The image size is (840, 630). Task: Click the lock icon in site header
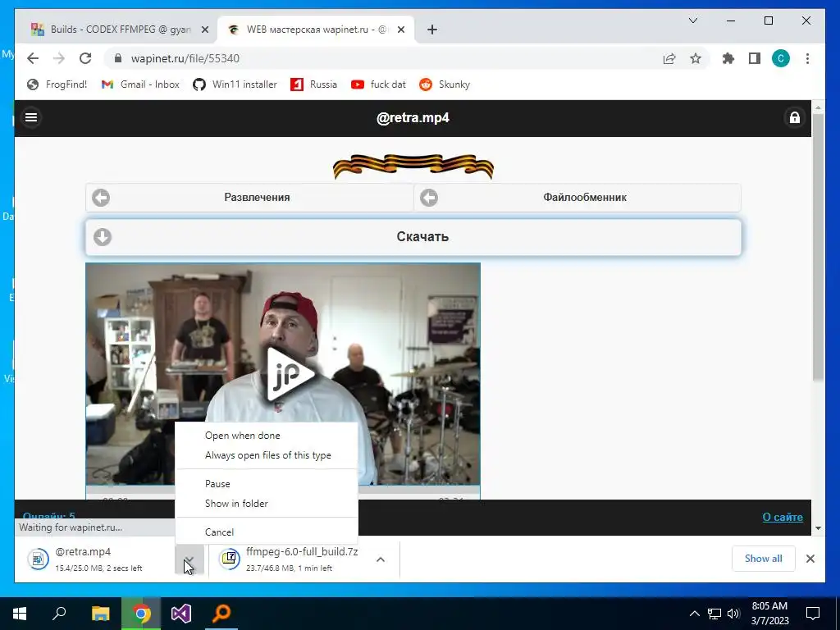(794, 117)
